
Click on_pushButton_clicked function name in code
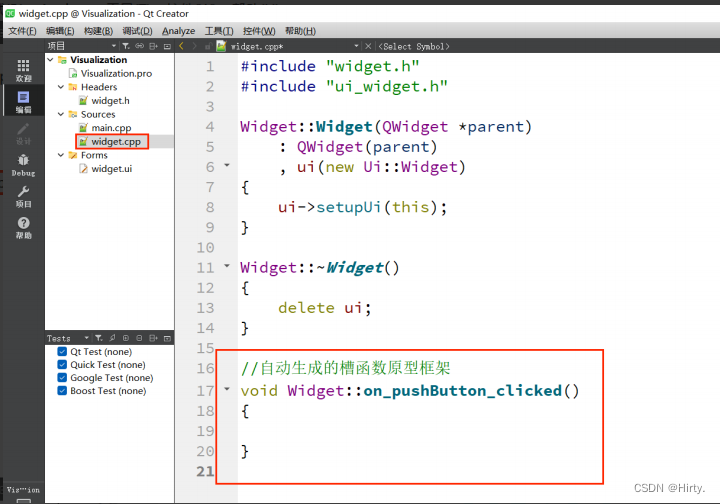tap(462, 391)
